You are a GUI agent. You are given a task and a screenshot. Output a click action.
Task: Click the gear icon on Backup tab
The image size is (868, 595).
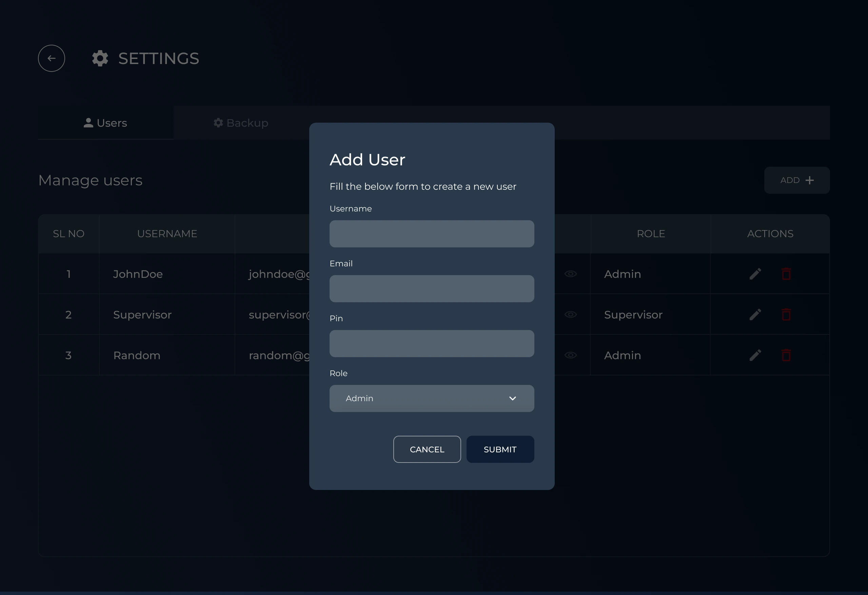[x=218, y=123]
